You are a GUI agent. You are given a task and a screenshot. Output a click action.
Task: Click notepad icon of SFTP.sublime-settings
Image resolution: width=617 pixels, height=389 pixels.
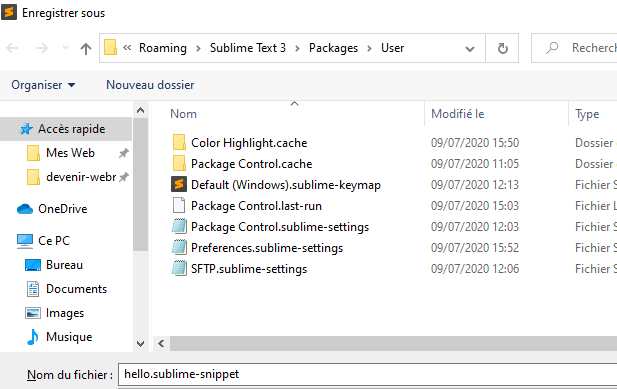tap(179, 269)
